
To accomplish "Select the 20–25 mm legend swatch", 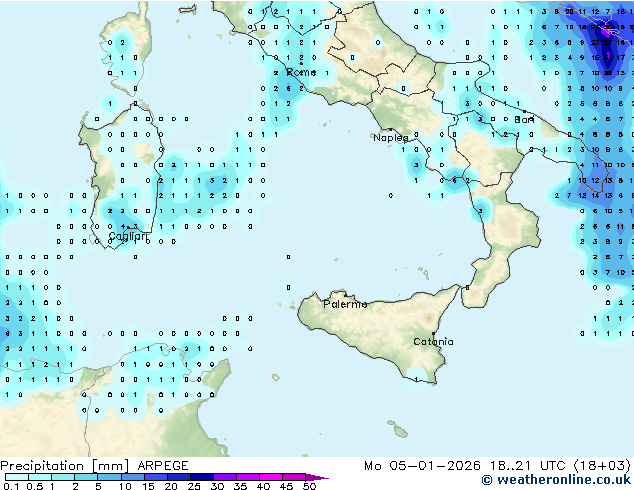I will [178, 477].
